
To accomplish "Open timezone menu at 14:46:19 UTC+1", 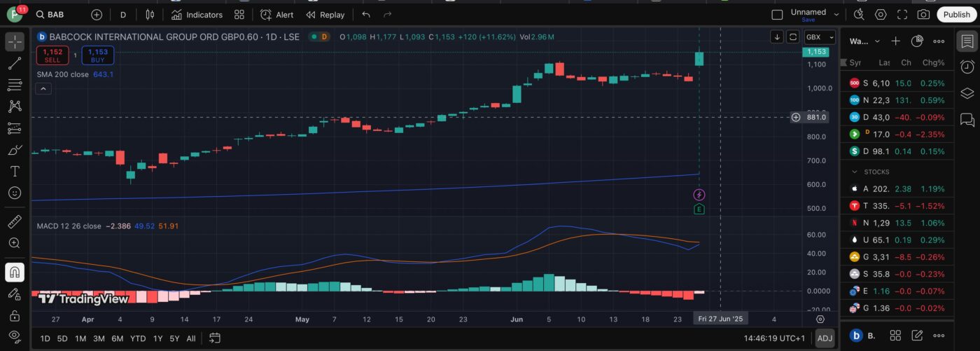I will coord(774,339).
